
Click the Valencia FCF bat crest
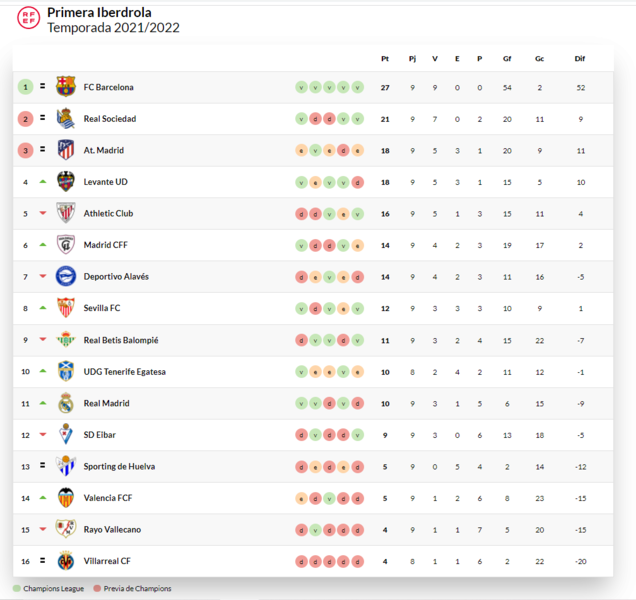pyautogui.click(x=66, y=498)
